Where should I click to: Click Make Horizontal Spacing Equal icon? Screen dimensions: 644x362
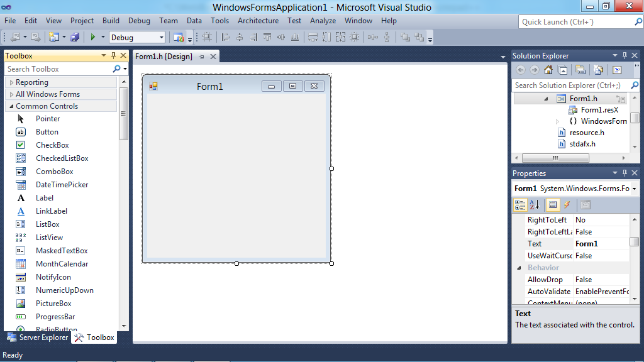(x=373, y=37)
